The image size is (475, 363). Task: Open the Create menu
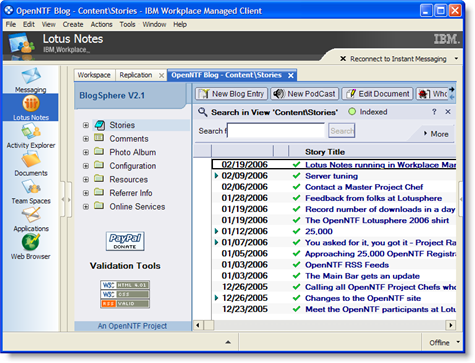click(73, 24)
